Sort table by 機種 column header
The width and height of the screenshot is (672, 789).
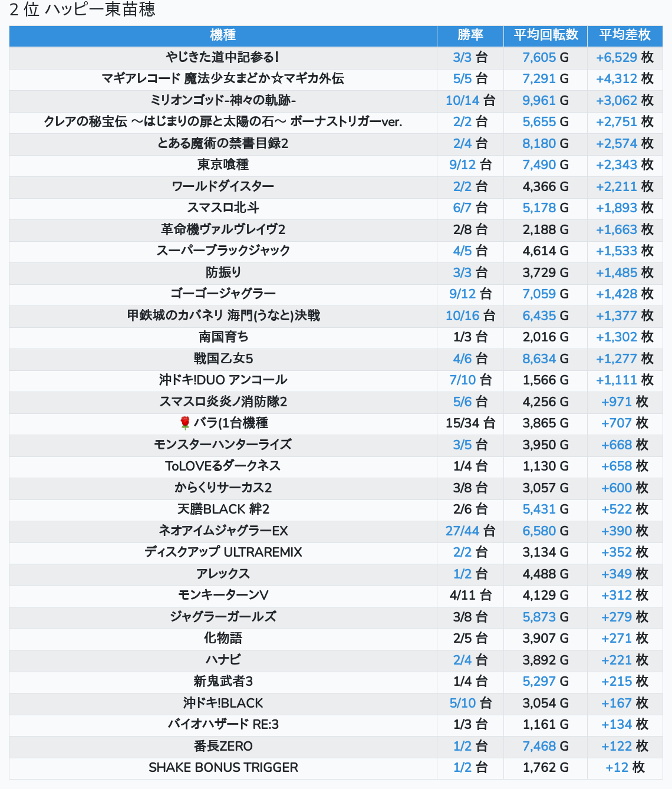tap(223, 35)
